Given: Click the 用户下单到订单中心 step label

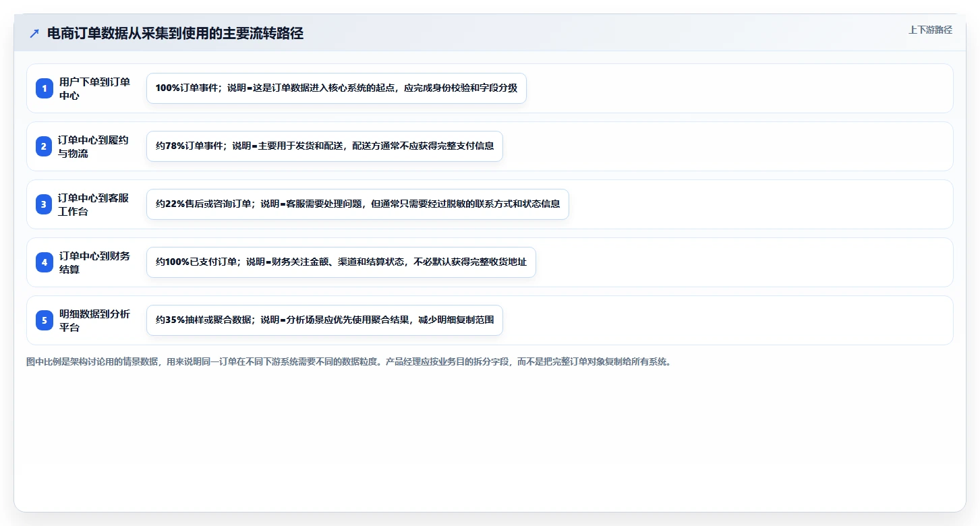Looking at the screenshot, I should tap(94, 88).
